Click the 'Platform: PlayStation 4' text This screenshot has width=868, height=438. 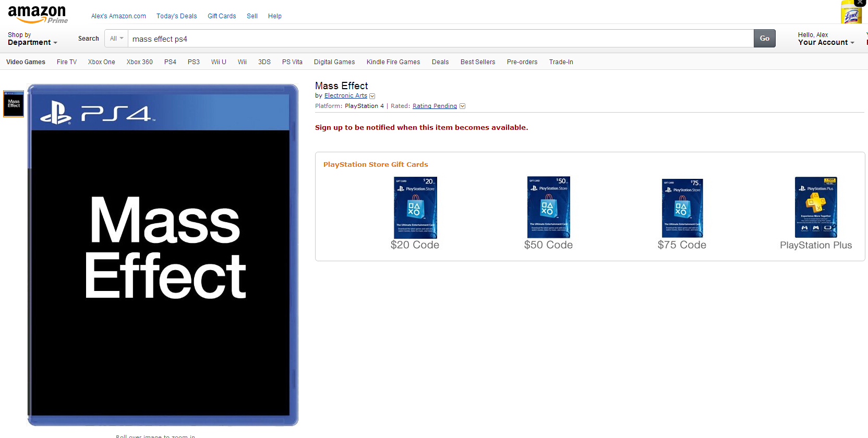tap(349, 106)
